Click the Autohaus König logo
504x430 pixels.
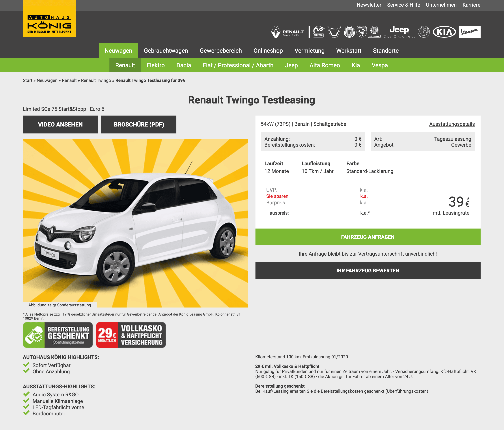(49, 19)
